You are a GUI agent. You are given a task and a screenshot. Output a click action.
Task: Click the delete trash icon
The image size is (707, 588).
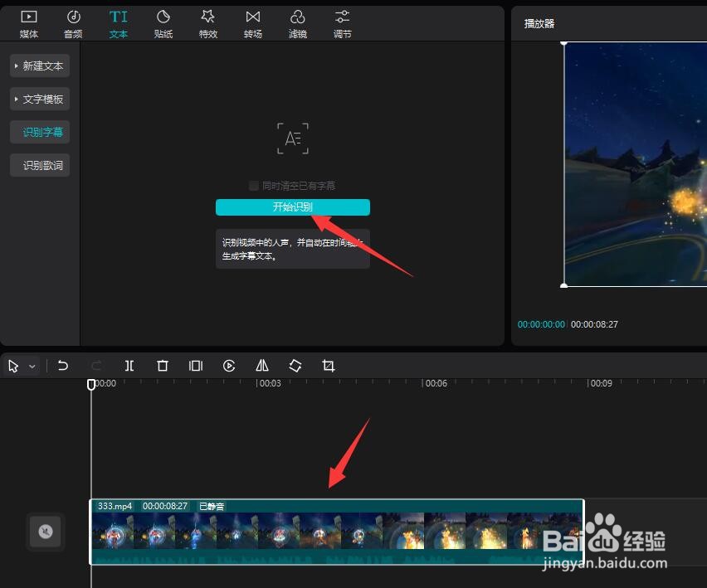[x=163, y=366]
